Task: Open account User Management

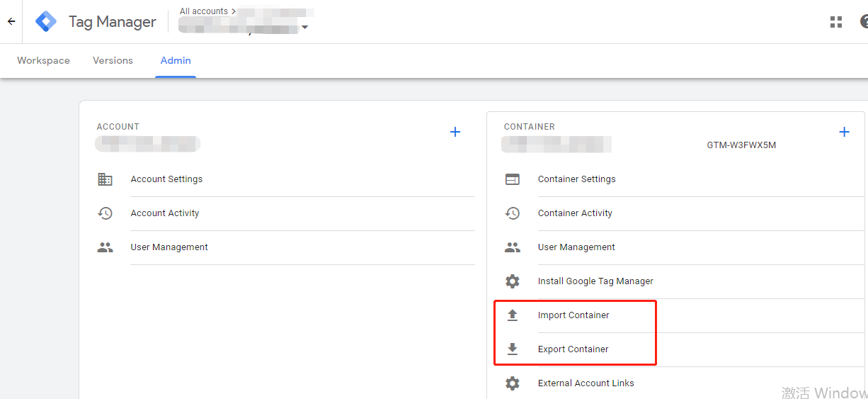Action: coord(169,247)
